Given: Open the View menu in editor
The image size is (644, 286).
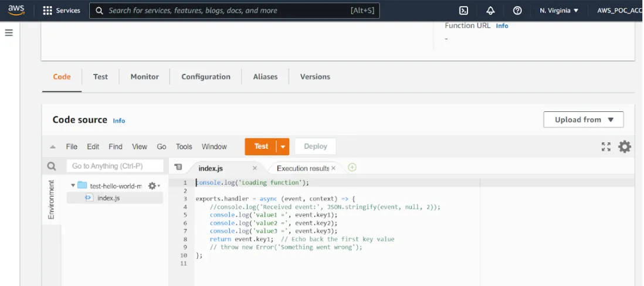Looking at the screenshot, I should (139, 147).
